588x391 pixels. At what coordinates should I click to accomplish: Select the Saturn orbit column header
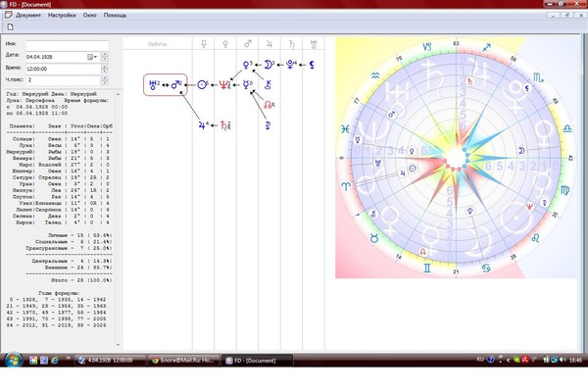pos(291,44)
